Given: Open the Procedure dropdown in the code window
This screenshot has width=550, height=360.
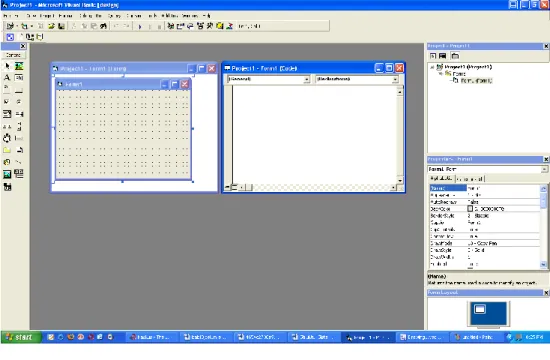Looking at the screenshot, I should [395, 79].
